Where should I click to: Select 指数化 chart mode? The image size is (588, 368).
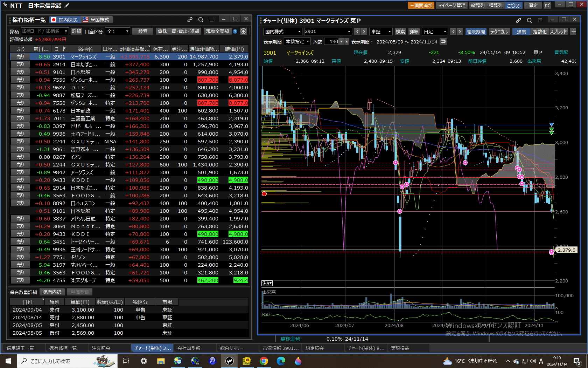(x=540, y=32)
